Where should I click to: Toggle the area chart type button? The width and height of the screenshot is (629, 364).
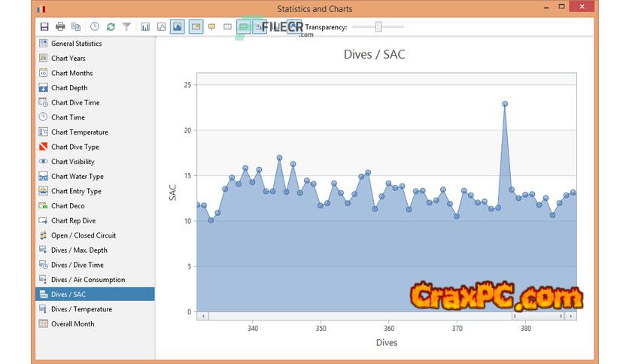pos(178,27)
